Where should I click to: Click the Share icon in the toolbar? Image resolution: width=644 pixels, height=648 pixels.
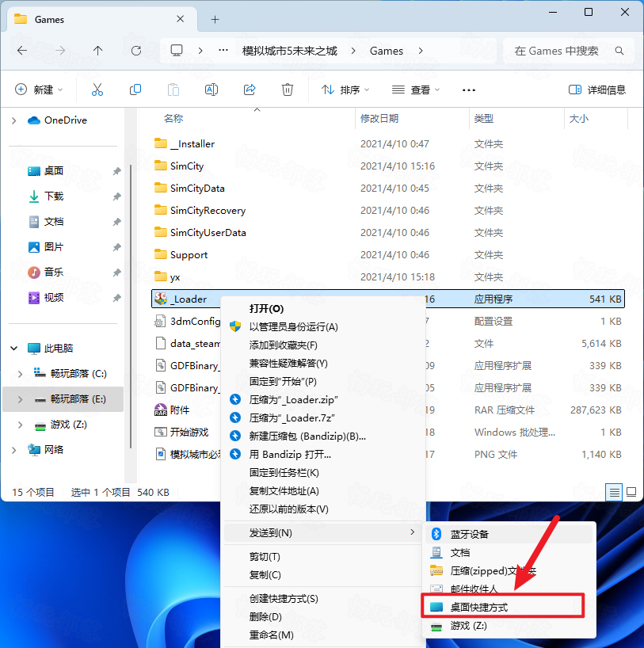[x=250, y=90]
